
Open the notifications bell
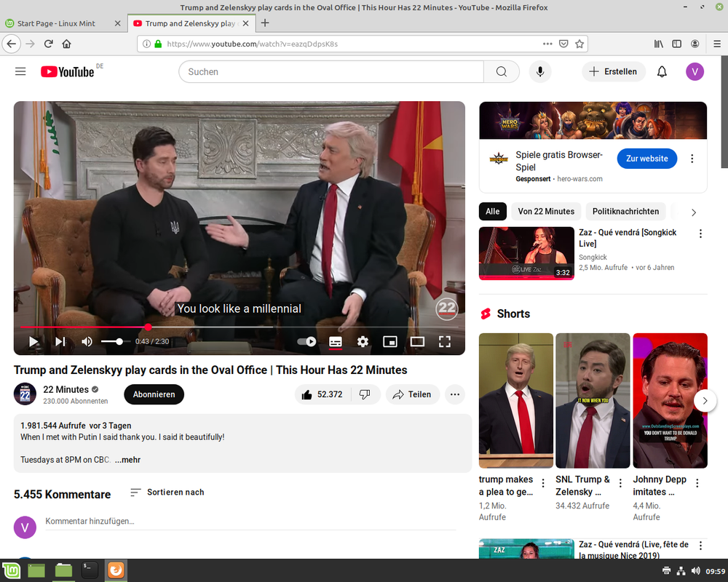662,71
